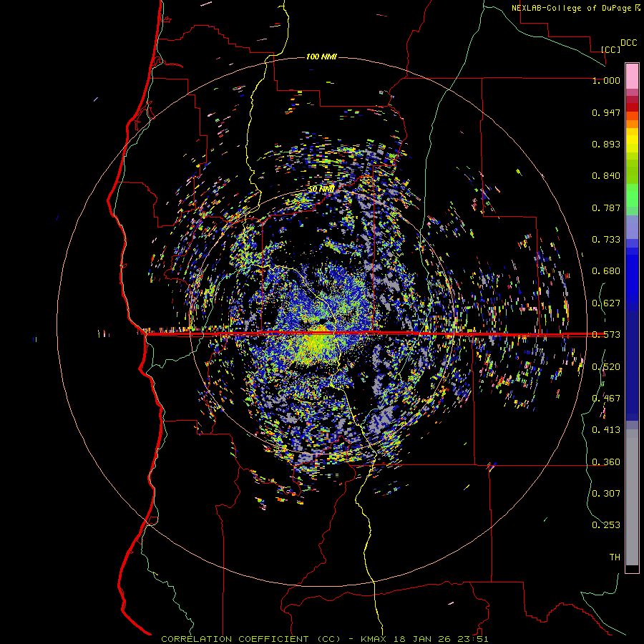Click the 0.627 scale value
The image size is (644, 644).
[x=606, y=303]
